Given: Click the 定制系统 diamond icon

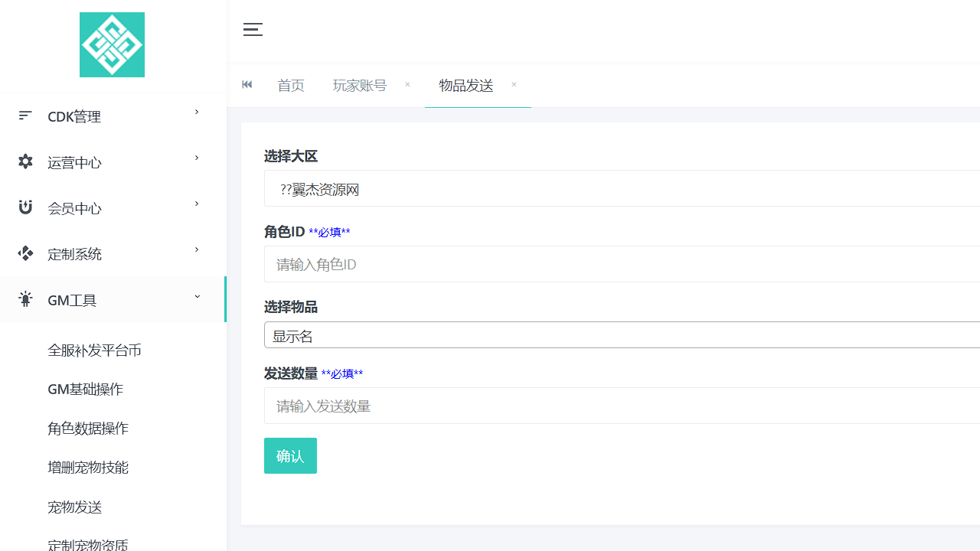Looking at the screenshot, I should (x=25, y=253).
